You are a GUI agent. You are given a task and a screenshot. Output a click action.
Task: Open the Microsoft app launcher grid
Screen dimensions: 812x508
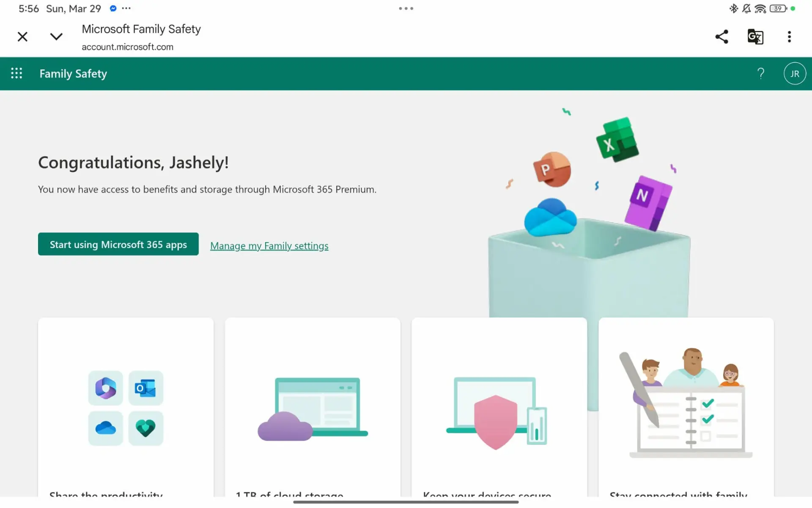(16, 73)
